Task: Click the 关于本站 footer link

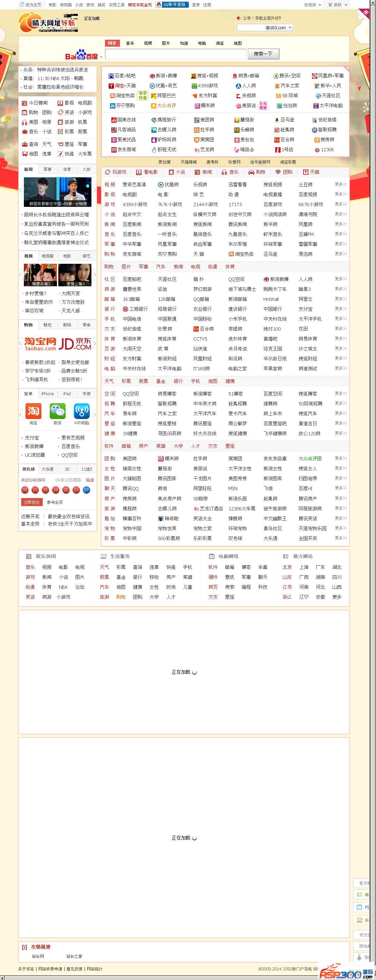Action: pyautogui.click(x=26, y=969)
